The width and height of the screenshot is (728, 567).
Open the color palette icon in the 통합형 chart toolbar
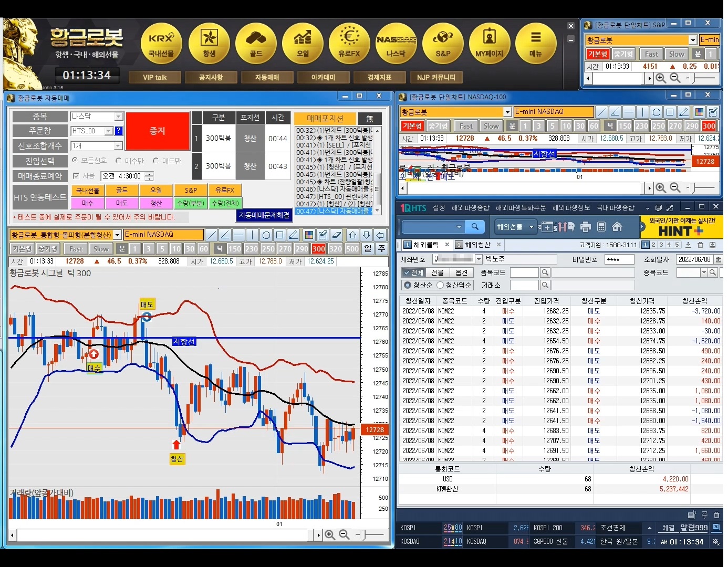coord(309,235)
